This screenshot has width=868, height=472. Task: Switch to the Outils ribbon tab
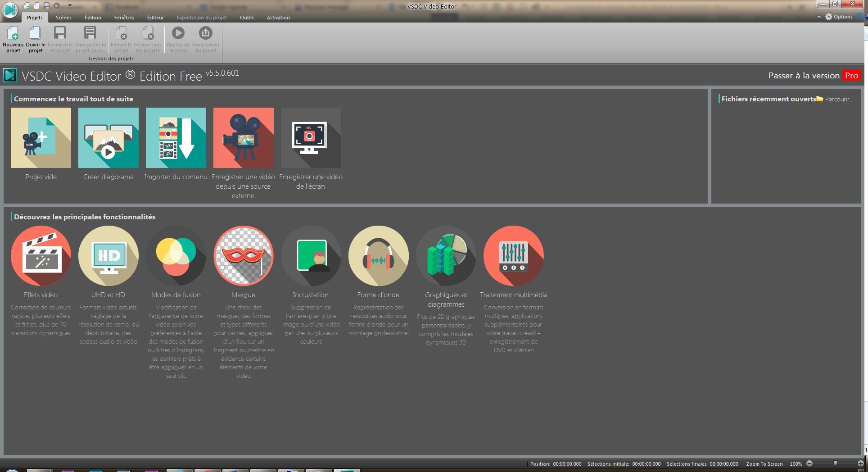[247, 18]
